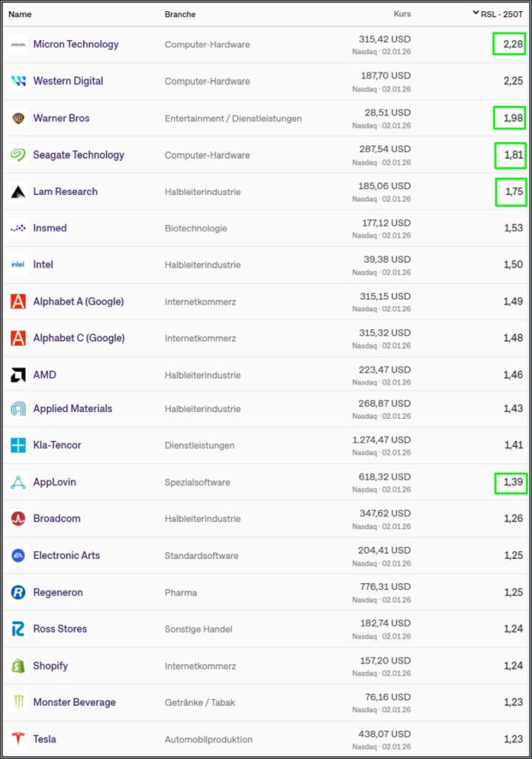Click the Seagate Technology green logo
The image size is (532, 759).
click(18, 155)
